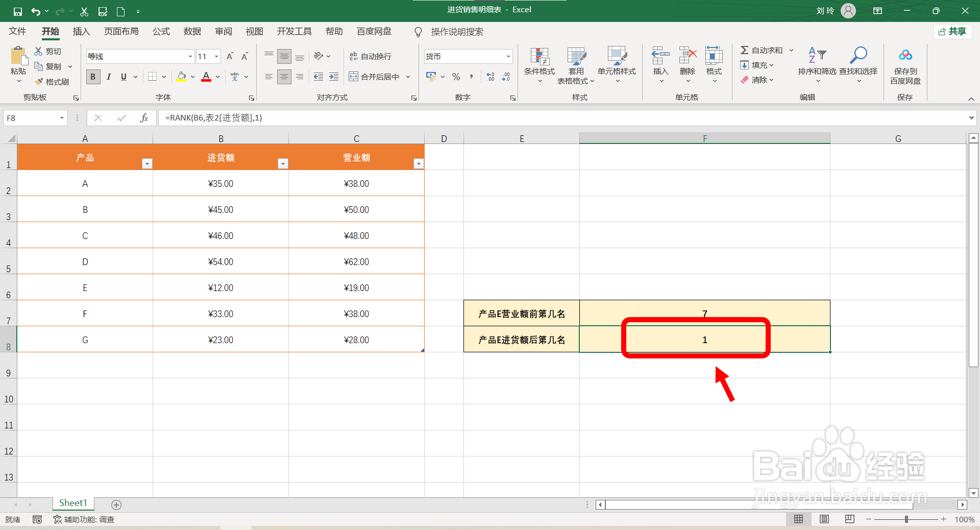Click the Save icon in quick access toolbar
The height and width of the screenshot is (530, 980).
[x=17, y=11]
